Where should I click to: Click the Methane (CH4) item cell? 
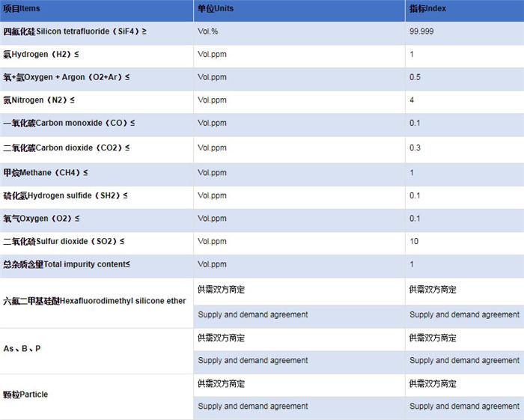45,173
